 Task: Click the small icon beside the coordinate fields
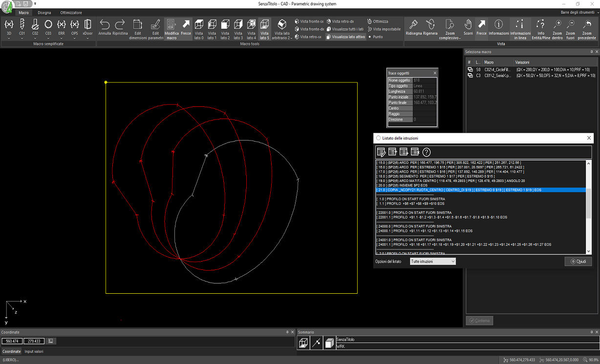click(50, 341)
